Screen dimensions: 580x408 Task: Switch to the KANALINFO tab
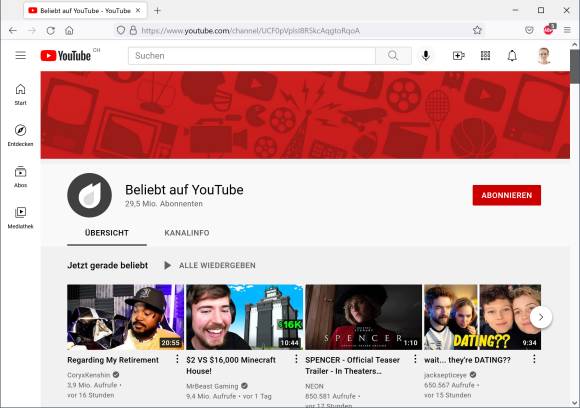187,233
